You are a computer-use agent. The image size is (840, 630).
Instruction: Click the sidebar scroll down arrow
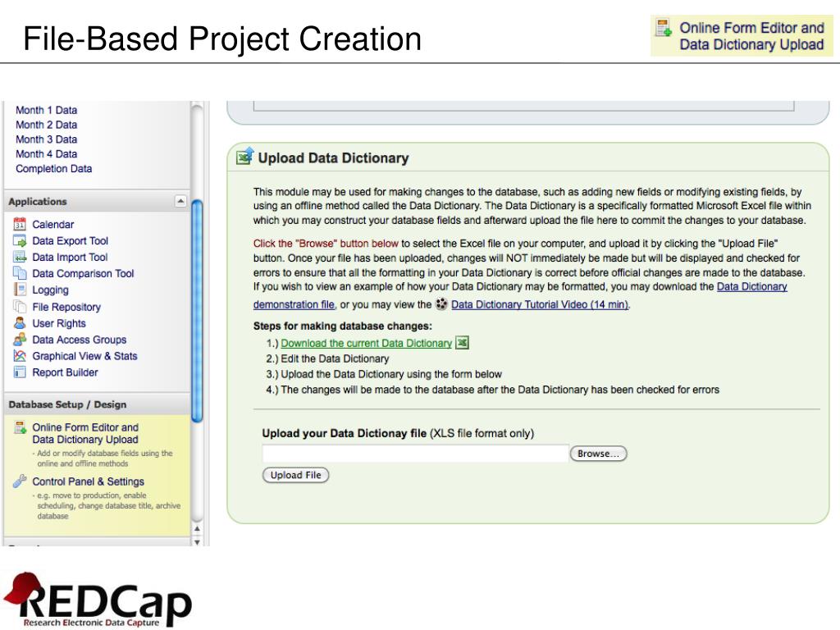click(x=197, y=541)
